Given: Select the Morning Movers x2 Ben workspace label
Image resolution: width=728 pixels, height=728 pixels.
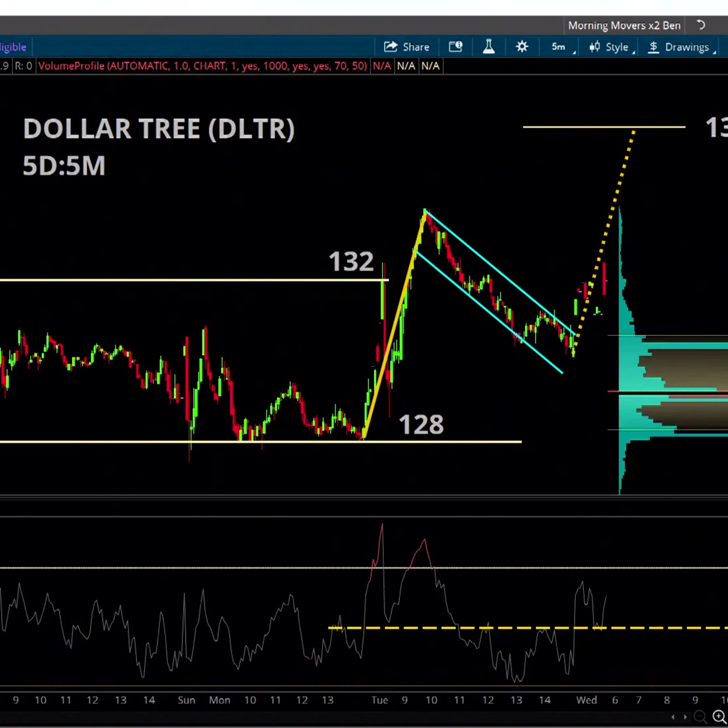Looking at the screenshot, I should (624, 26).
